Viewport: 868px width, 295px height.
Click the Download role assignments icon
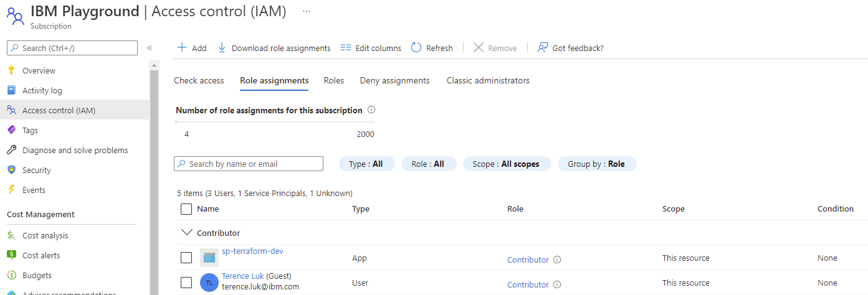pos(222,48)
